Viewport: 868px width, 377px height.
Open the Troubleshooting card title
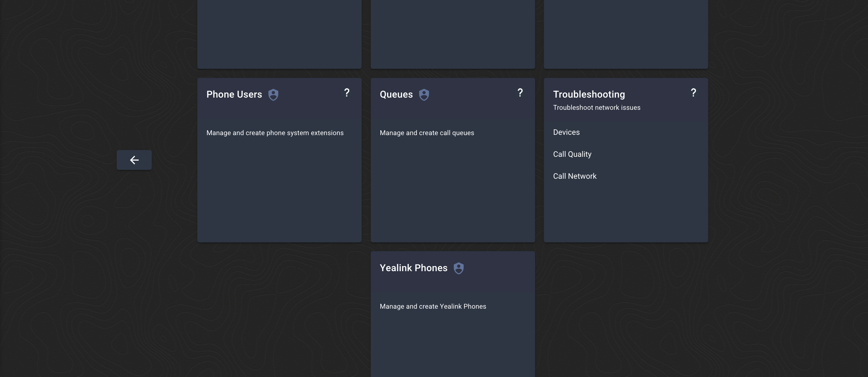tap(589, 95)
